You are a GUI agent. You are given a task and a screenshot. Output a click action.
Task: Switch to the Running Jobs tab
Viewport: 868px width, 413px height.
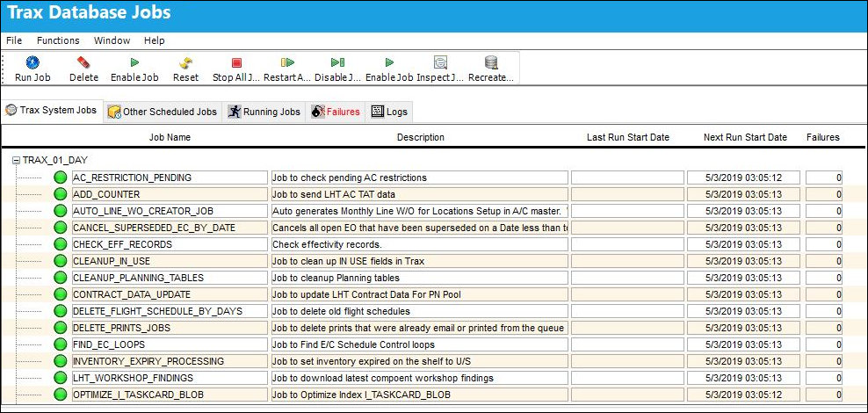click(x=264, y=112)
